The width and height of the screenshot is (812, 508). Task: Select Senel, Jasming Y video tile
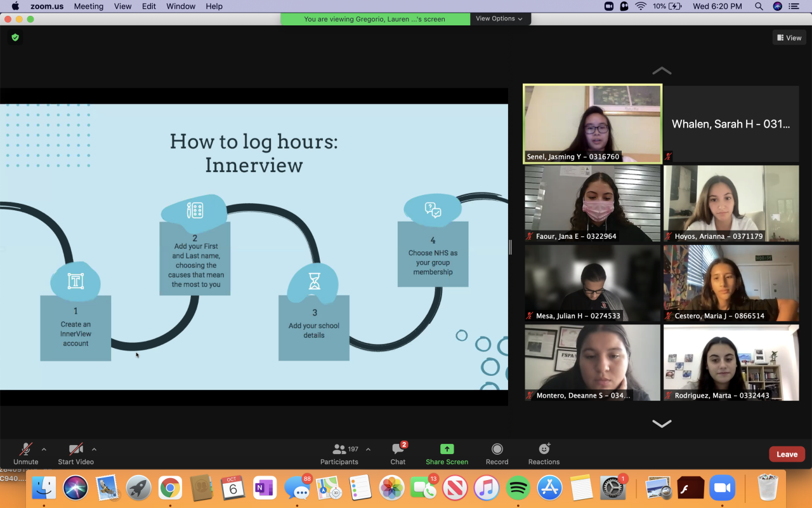coord(593,124)
